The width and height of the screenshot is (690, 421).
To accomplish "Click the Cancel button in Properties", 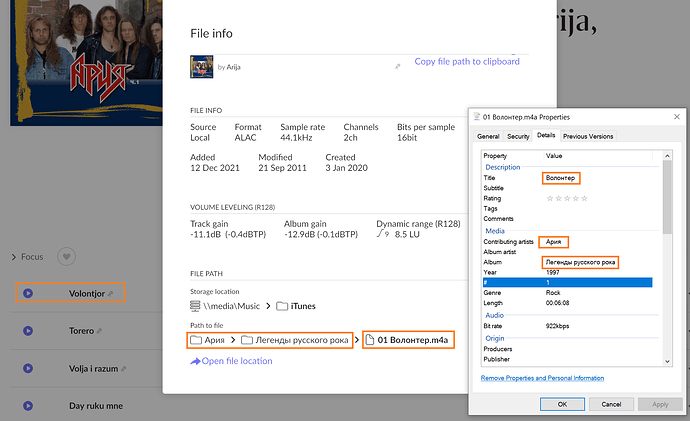I will click(611, 404).
